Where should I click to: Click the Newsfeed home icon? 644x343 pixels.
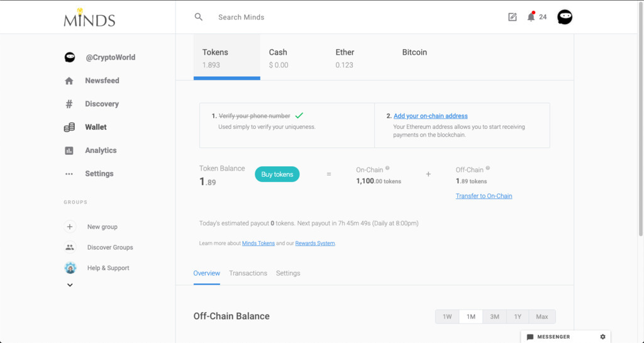69,81
